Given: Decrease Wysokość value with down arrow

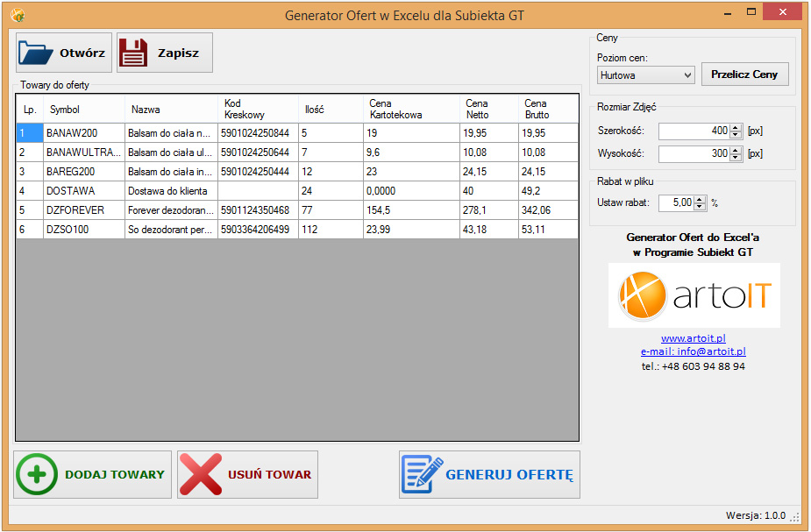Looking at the screenshot, I should point(736,158).
